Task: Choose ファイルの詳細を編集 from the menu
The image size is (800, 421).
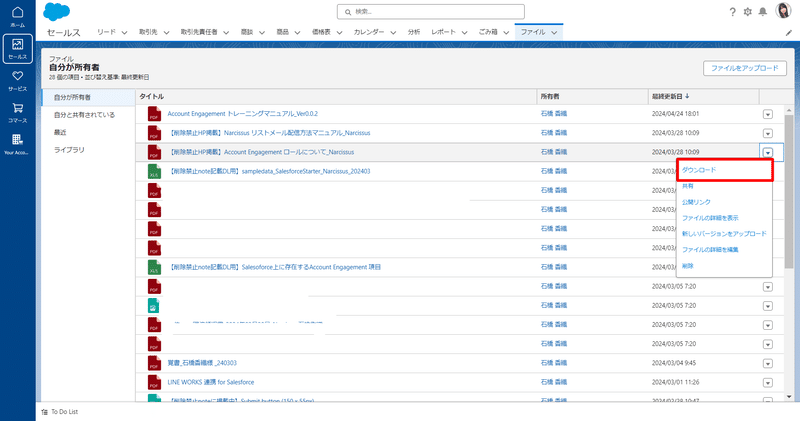Action: tap(710, 250)
